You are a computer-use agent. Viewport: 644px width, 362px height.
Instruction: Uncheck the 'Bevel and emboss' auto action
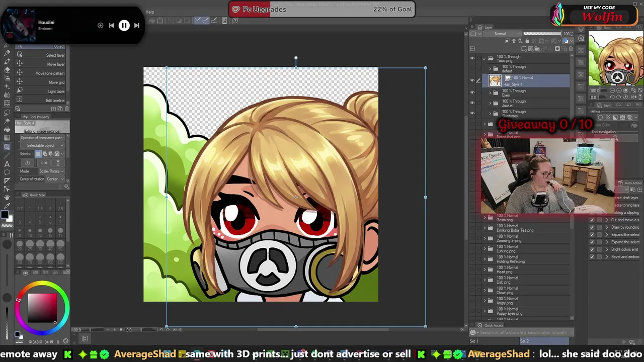[x=592, y=257]
